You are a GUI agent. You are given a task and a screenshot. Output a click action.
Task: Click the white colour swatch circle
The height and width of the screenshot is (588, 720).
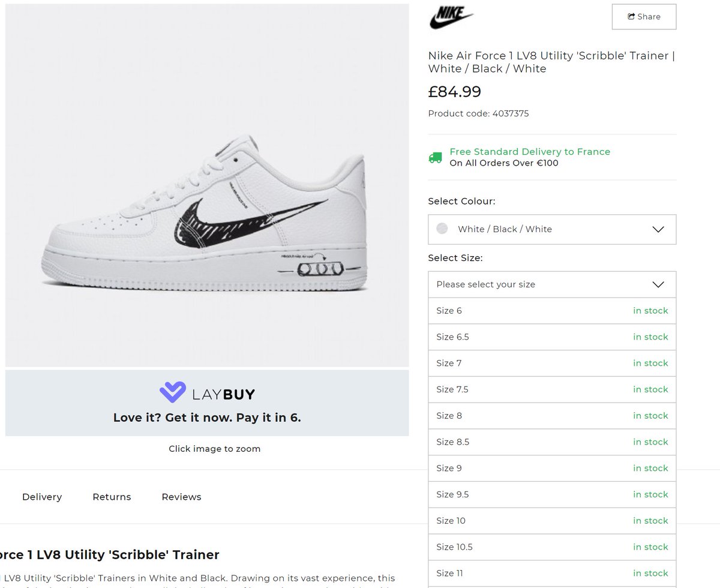pos(442,229)
